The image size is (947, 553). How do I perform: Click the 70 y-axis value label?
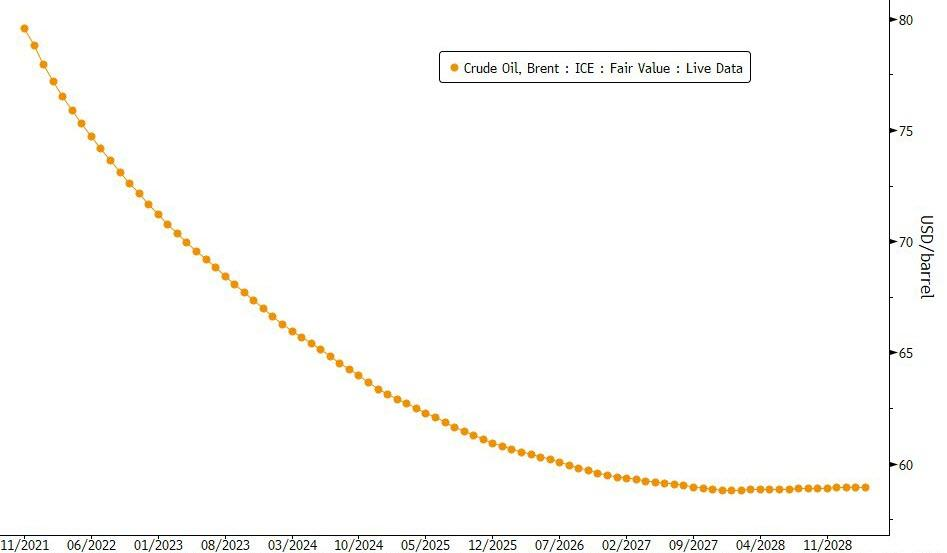point(905,242)
